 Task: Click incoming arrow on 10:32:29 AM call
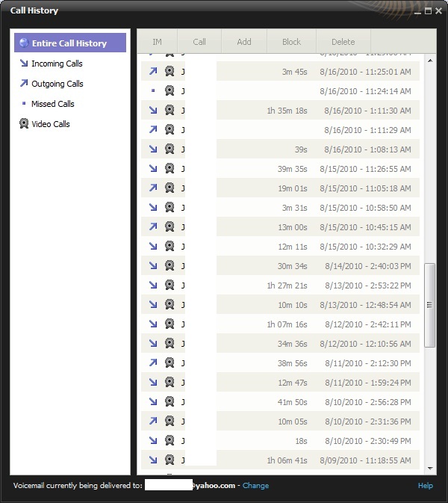[153, 246]
